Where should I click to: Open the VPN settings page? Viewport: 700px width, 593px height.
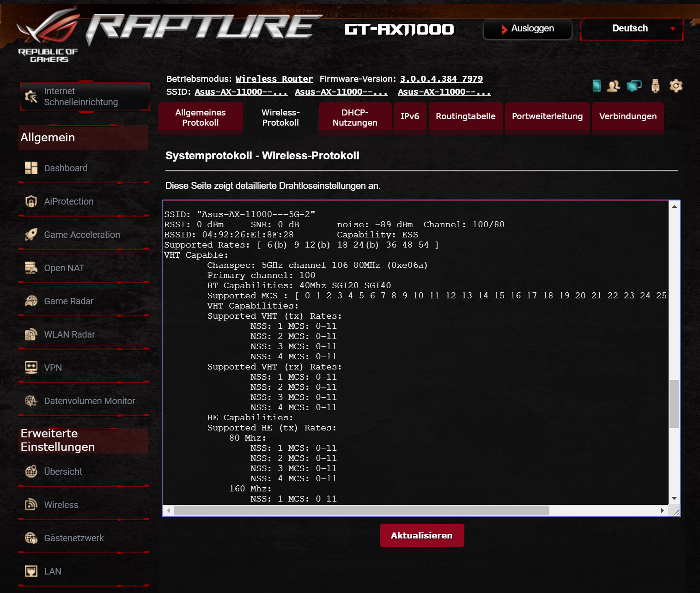pyautogui.click(x=53, y=368)
